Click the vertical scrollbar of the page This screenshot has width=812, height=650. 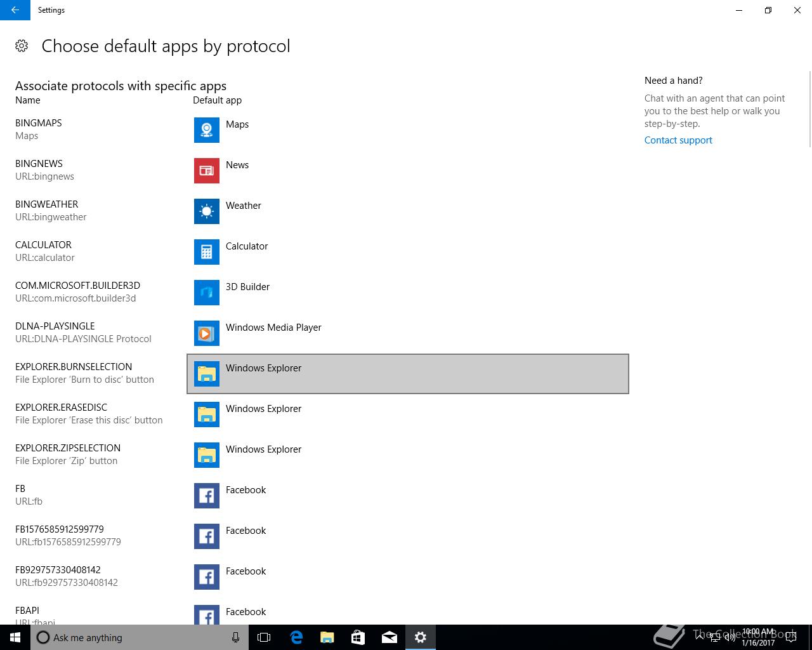pyautogui.click(x=809, y=109)
